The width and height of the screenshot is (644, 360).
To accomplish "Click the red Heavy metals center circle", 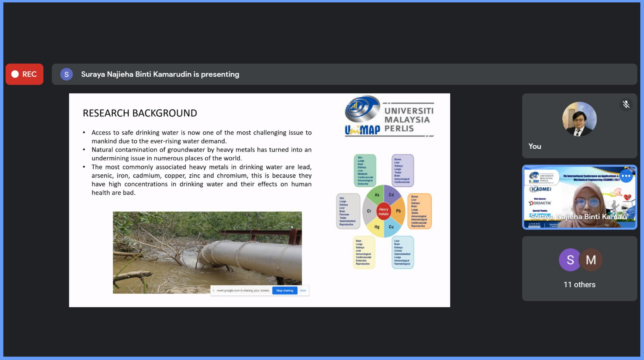I will click(x=384, y=212).
